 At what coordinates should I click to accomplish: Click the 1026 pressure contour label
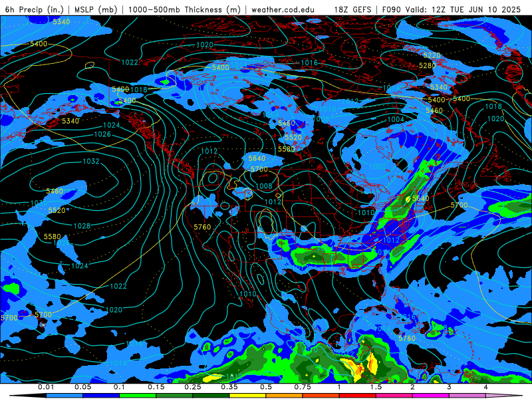pyautogui.click(x=102, y=134)
